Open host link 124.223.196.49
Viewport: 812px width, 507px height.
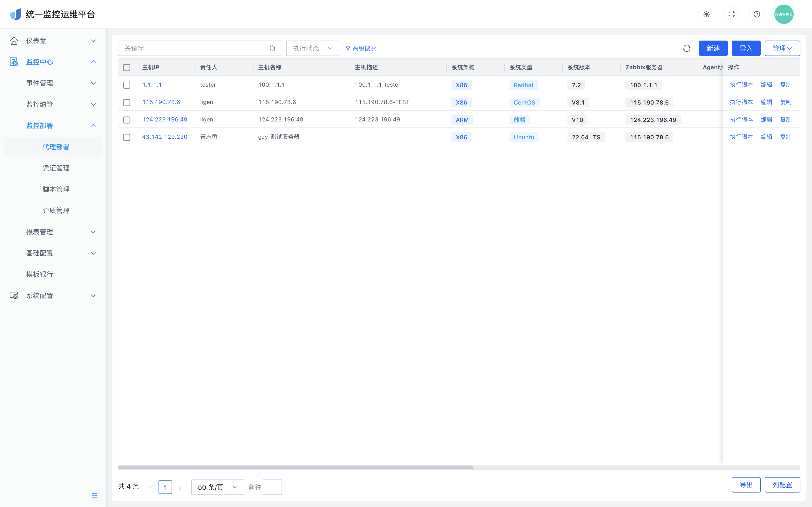[x=164, y=119]
